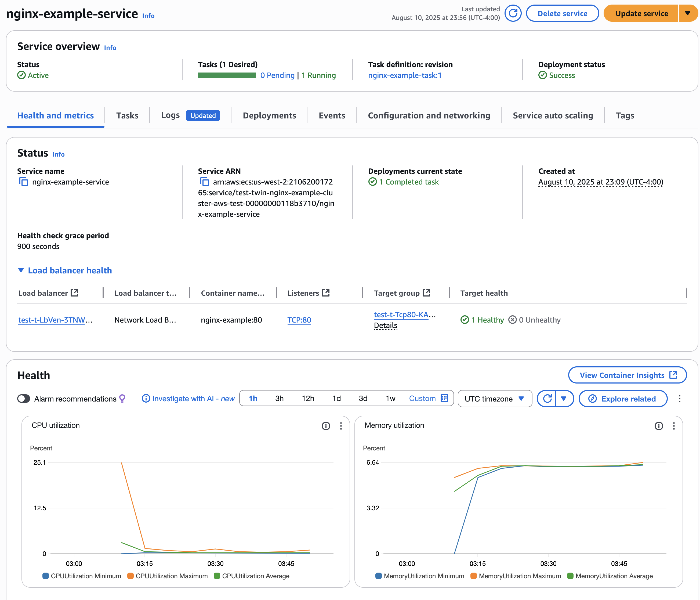700x600 pixels.
Task: Open nginx-example-task:1 task definition link
Action: pyautogui.click(x=405, y=75)
